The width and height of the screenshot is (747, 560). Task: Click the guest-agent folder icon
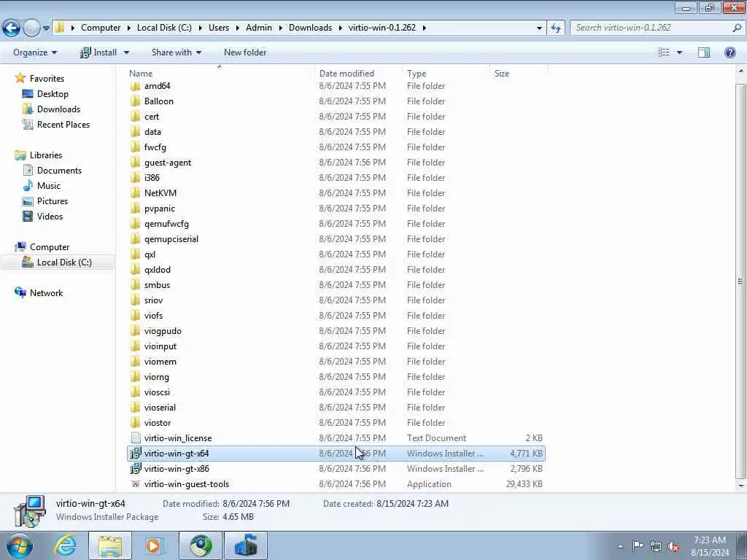click(x=135, y=163)
